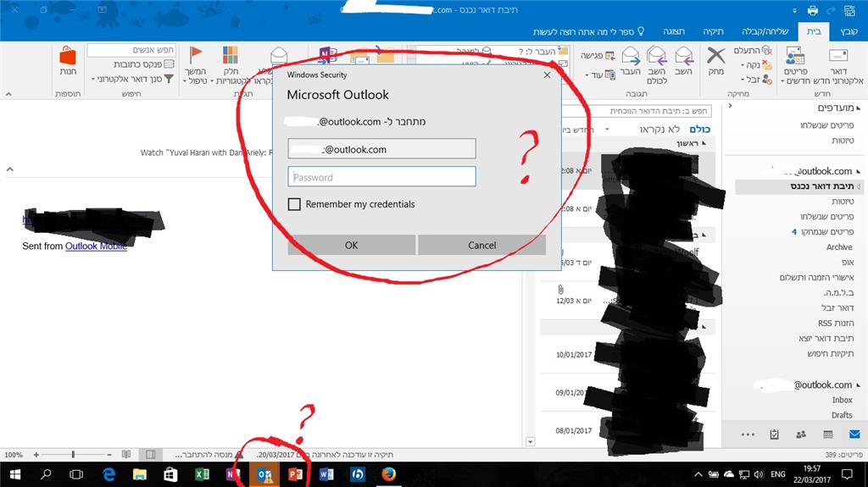
Task: Switch to Mail view in navigation bar
Action: point(854,434)
